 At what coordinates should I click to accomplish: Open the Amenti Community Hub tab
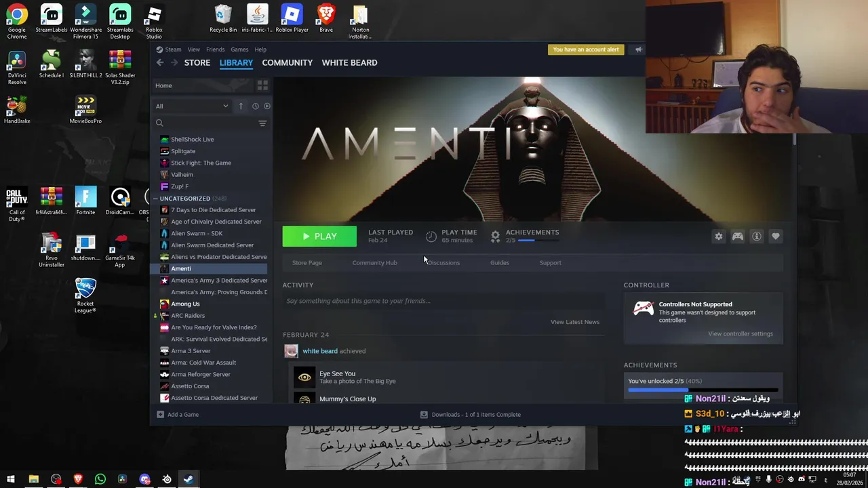point(374,262)
